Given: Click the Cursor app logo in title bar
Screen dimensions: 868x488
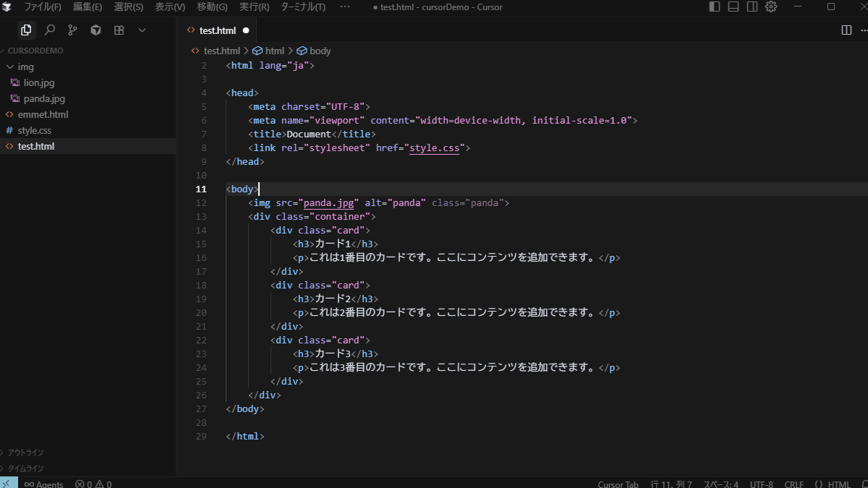Looking at the screenshot, I should point(8,7).
